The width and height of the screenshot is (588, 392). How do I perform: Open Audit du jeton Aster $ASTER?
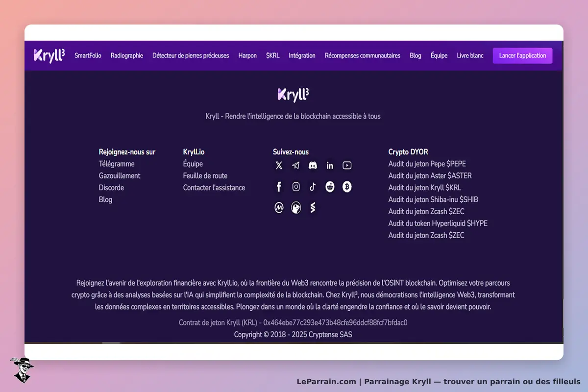[x=430, y=175]
